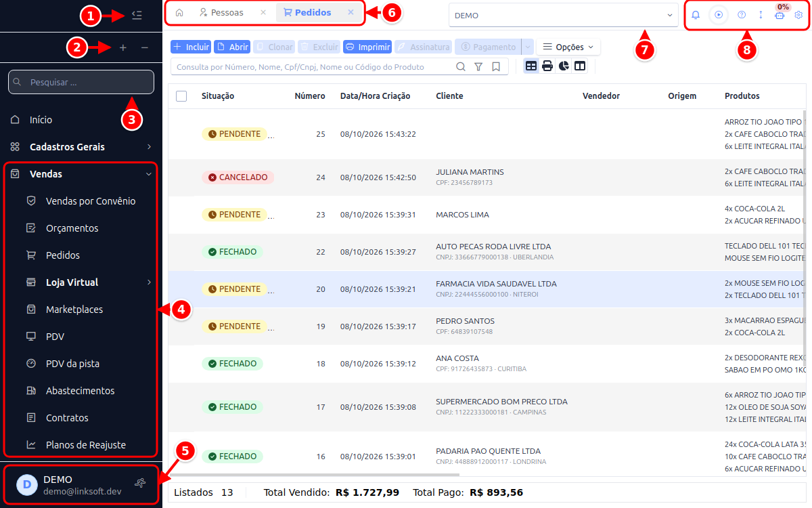Click the Pagamento button
This screenshot has width=812, height=508.
[487, 47]
